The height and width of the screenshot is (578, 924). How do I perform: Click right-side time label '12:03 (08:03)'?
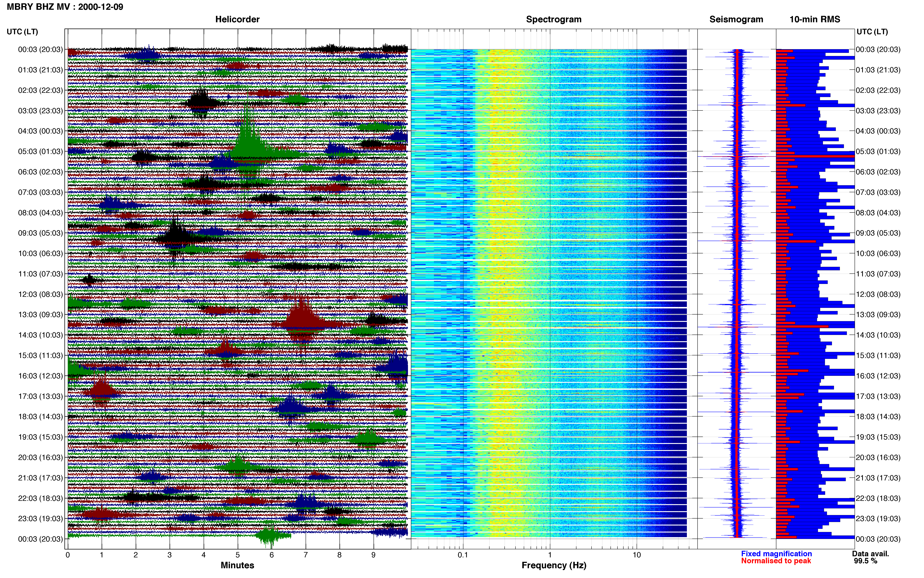click(878, 294)
